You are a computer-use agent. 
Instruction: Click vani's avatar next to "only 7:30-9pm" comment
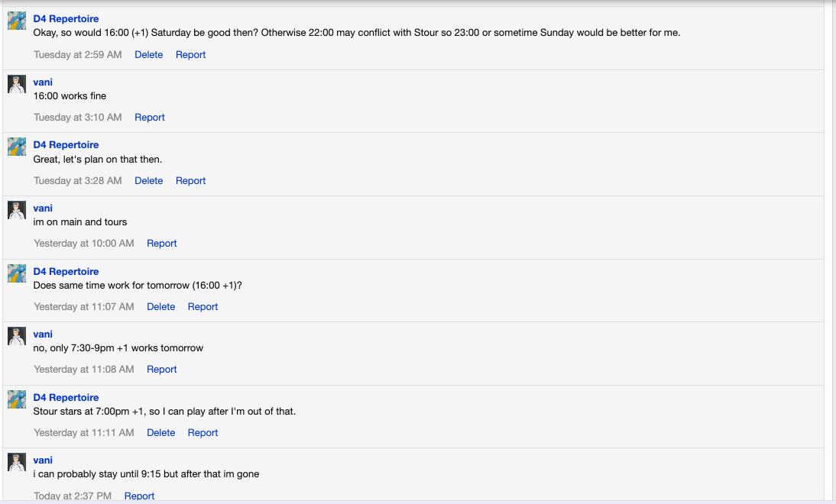tap(17, 336)
